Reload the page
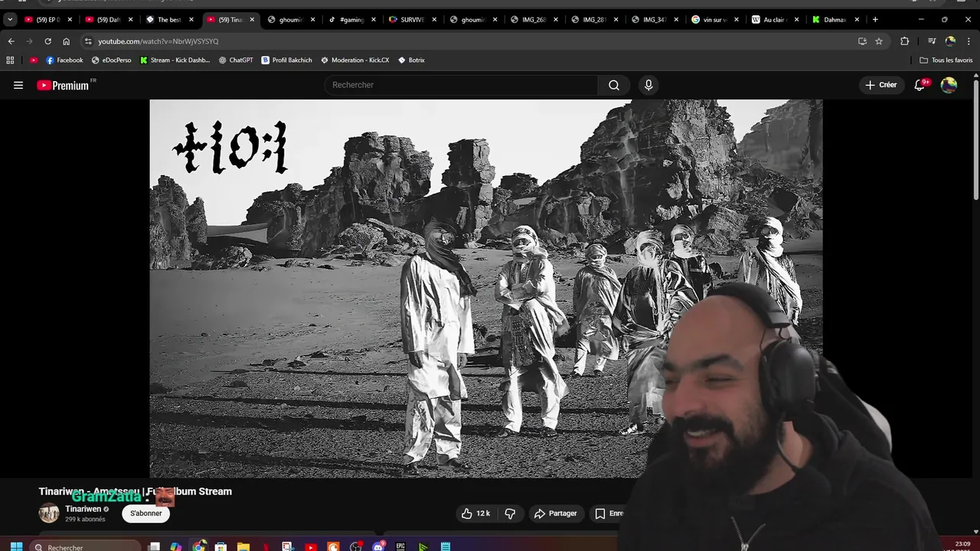Screen dimensions: 980x551 click(x=47, y=41)
